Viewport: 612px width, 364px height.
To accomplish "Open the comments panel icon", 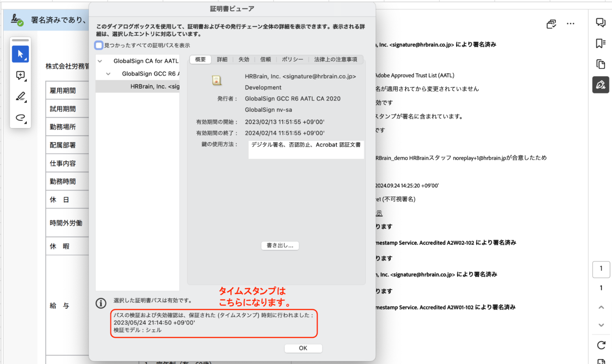I will click(x=600, y=23).
